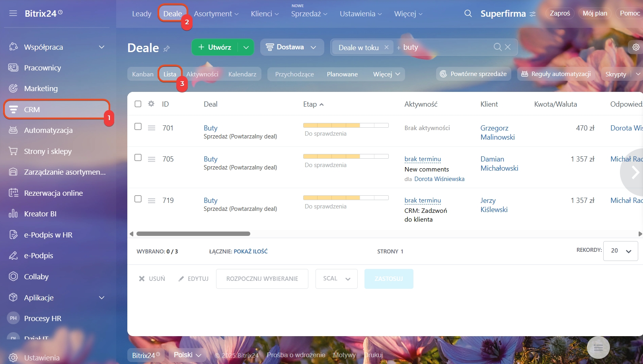Open Powtórne sprzedaże
Screen dimensions: 643x364
pyautogui.click(x=473, y=74)
